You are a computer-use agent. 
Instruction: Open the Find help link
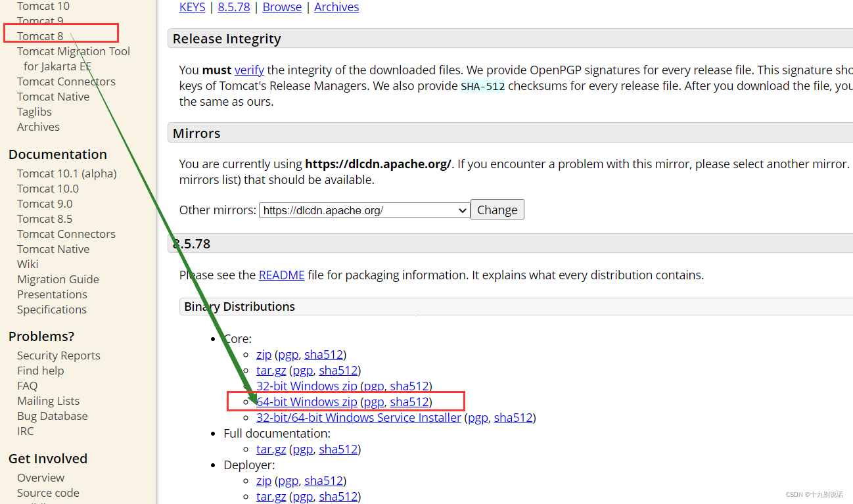pyautogui.click(x=41, y=371)
